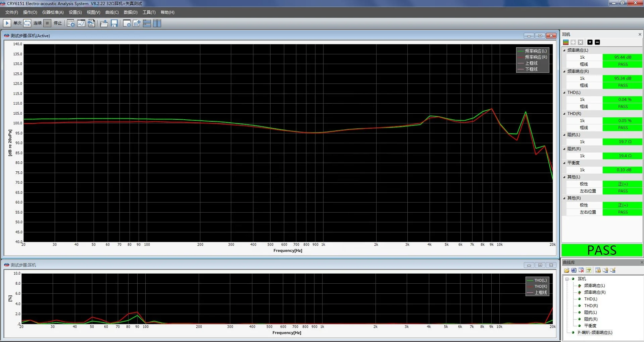The height and width of the screenshot is (342, 644).
Task: Open a curve file in the 曲线库 toolbar
Action: [x=566, y=270]
